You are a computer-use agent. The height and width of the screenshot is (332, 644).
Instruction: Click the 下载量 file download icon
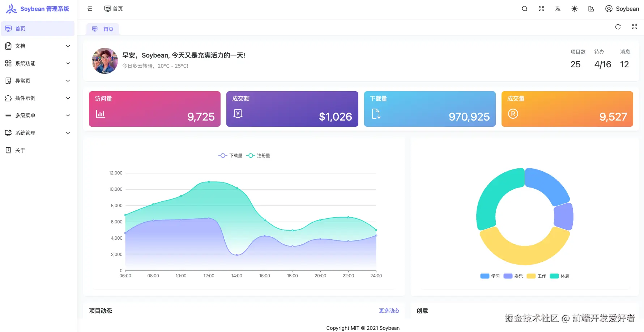coord(376,114)
